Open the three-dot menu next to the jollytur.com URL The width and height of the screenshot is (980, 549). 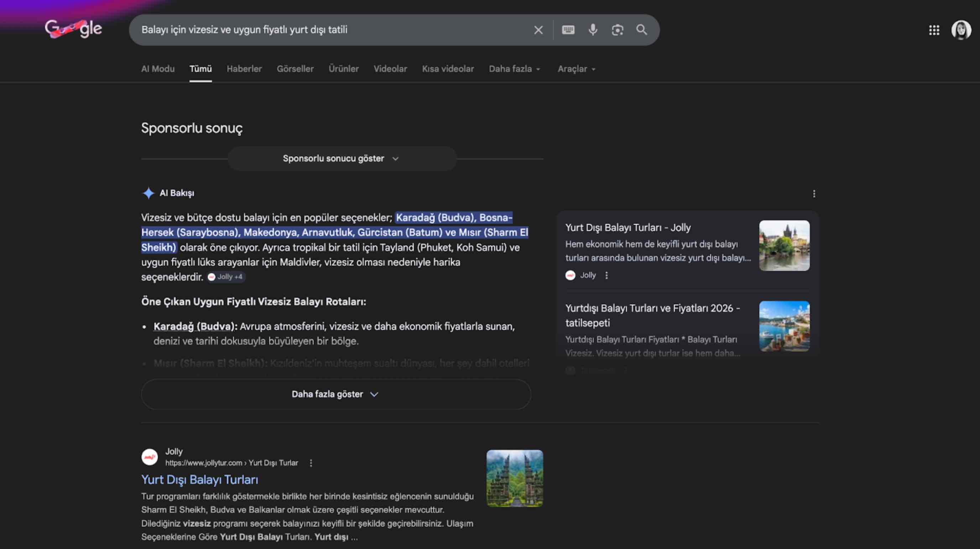[311, 463]
